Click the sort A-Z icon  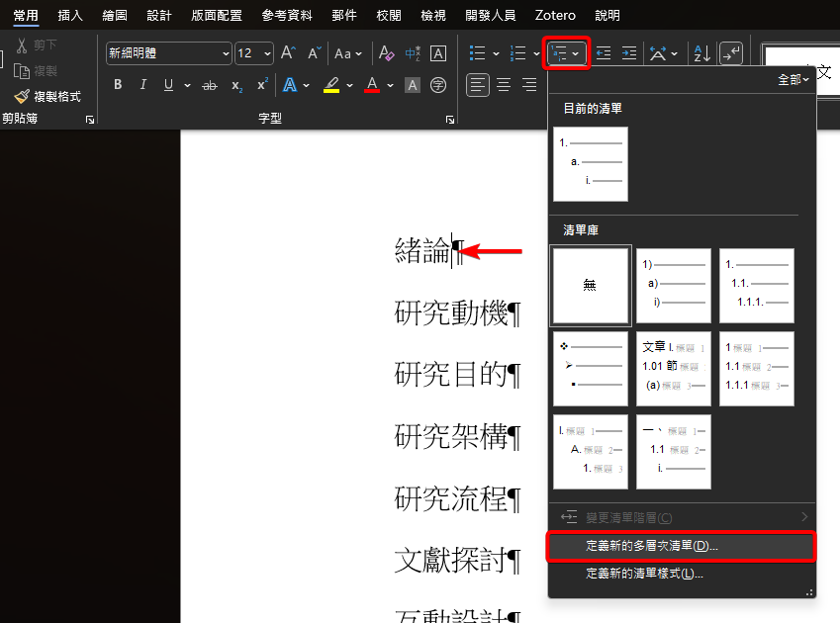point(700,53)
